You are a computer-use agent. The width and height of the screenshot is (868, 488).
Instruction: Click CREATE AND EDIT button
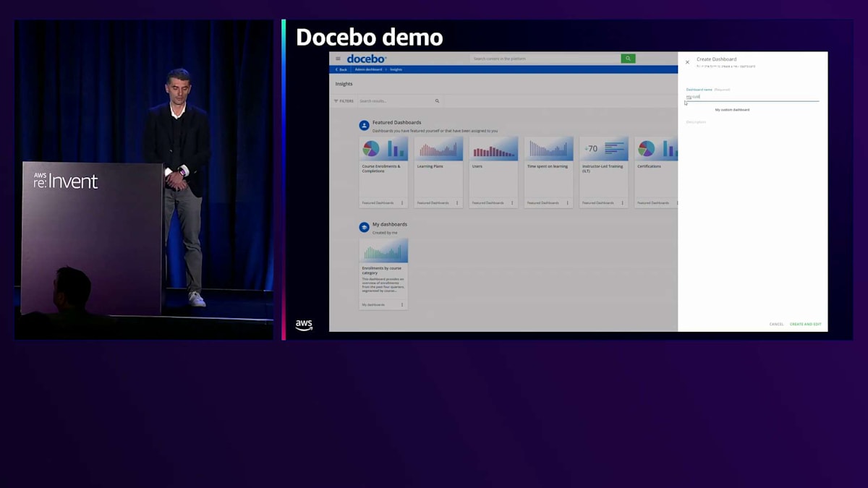(805, 325)
